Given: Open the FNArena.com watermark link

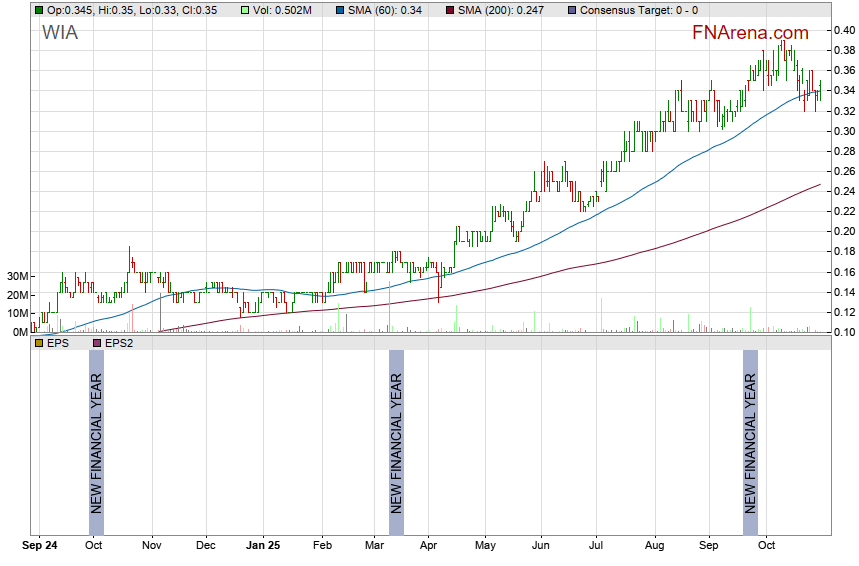Looking at the screenshot, I should pyautogui.click(x=750, y=33).
